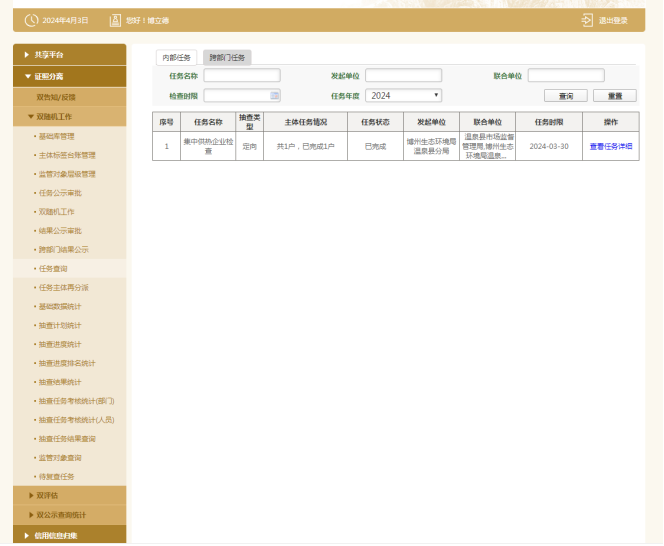This screenshot has height=546, width=664.
Task: Go to 抽查任务结果查询 in sidebar
Action: [70, 439]
